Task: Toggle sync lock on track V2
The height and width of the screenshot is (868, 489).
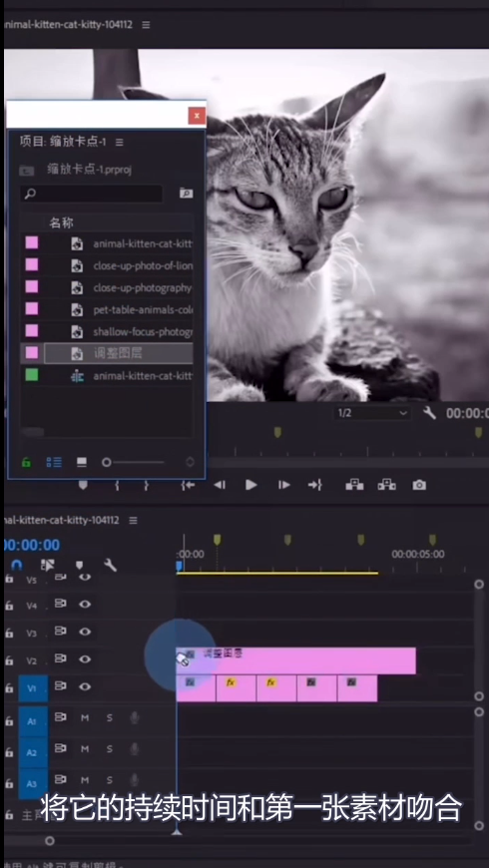Action: tap(60, 658)
